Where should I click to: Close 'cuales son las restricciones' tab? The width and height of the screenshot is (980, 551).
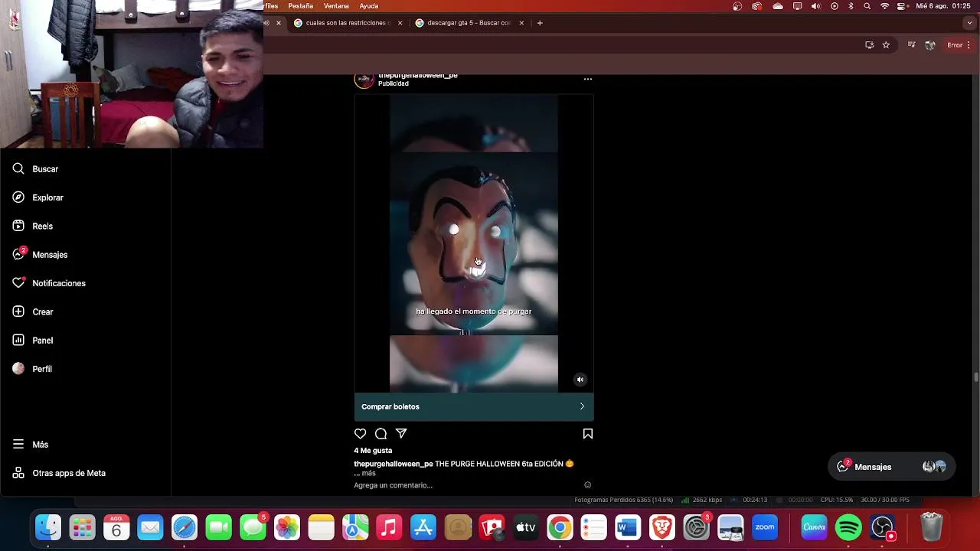coord(400,23)
